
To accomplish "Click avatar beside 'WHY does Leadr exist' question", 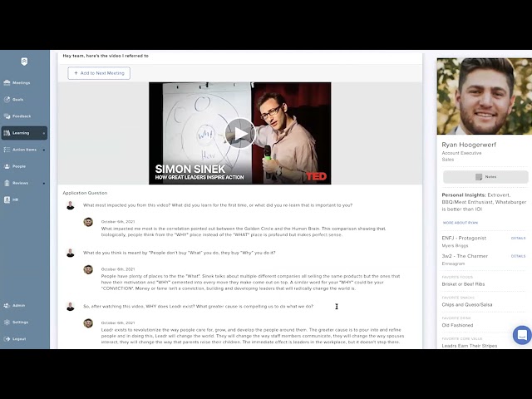I will [70, 307].
